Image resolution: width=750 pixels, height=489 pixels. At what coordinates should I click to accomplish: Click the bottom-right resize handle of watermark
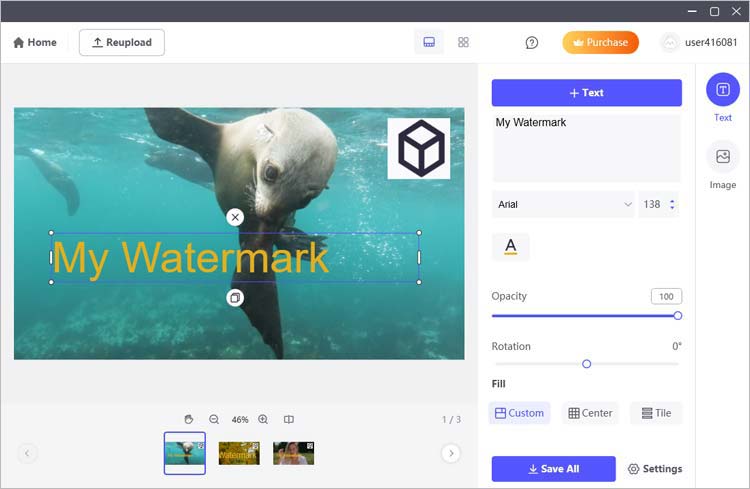point(419,282)
